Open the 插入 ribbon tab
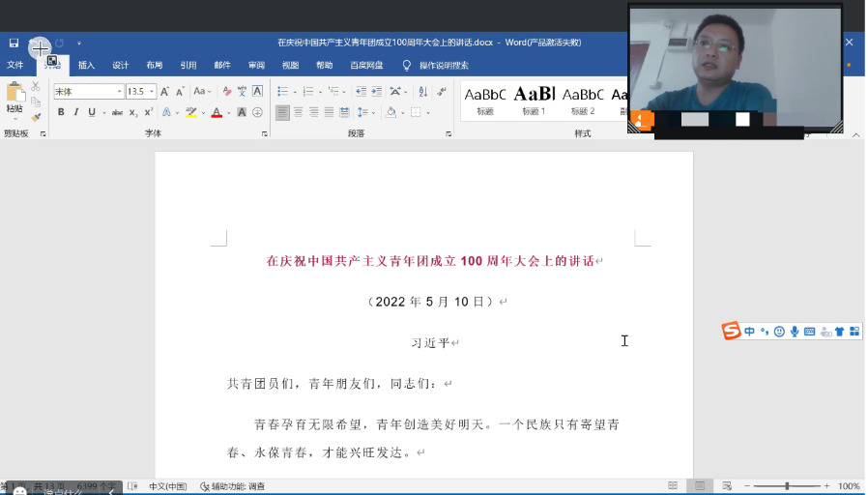The width and height of the screenshot is (868, 495). [x=86, y=66]
